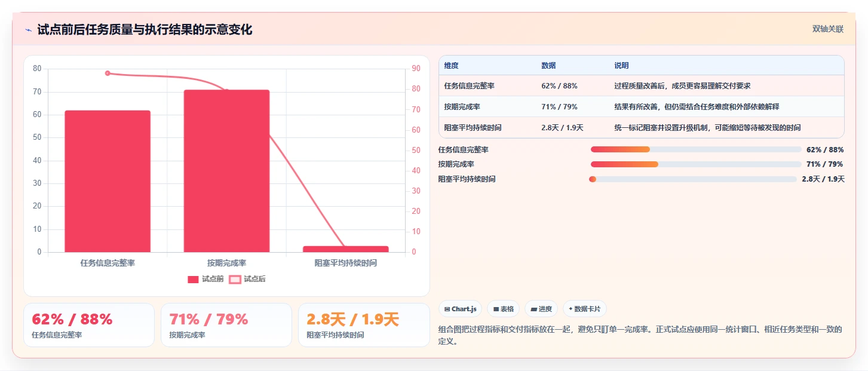Click the footnote paragraph starting 组合图把过程指标
868x371 pixels.
coord(640,336)
